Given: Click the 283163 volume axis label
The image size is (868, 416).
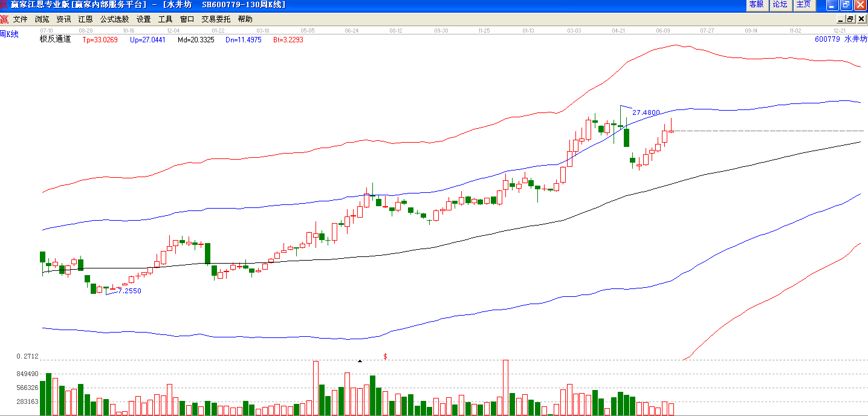Looking at the screenshot, I should coord(28,402).
